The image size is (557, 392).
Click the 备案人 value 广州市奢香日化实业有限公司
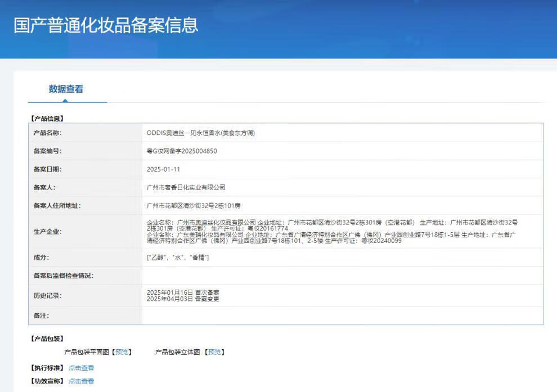point(186,187)
